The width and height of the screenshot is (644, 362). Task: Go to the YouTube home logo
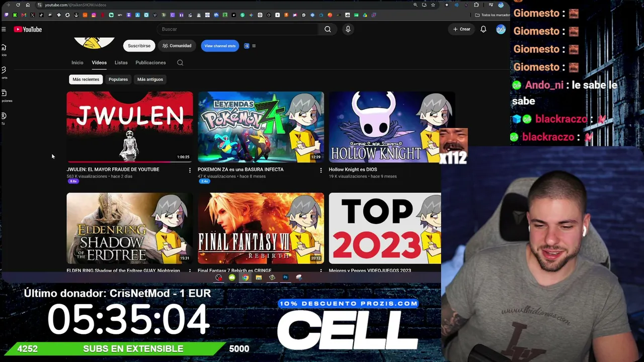28,29
